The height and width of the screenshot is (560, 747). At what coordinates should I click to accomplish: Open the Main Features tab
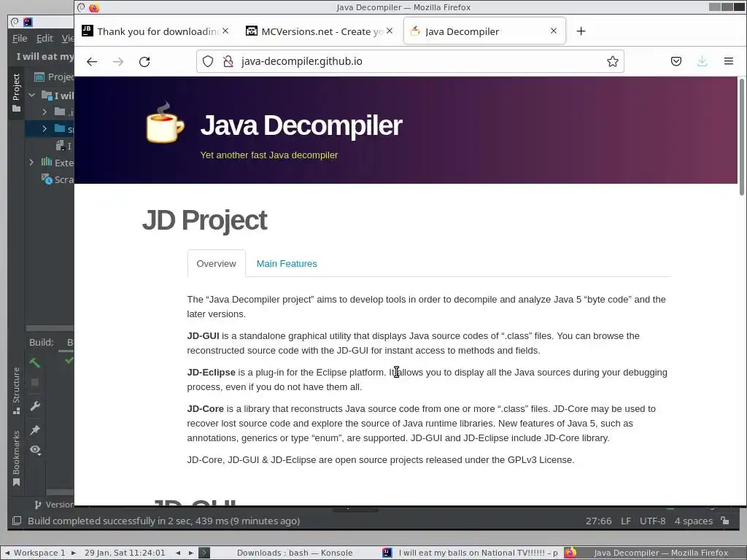[x=286, y=263]
